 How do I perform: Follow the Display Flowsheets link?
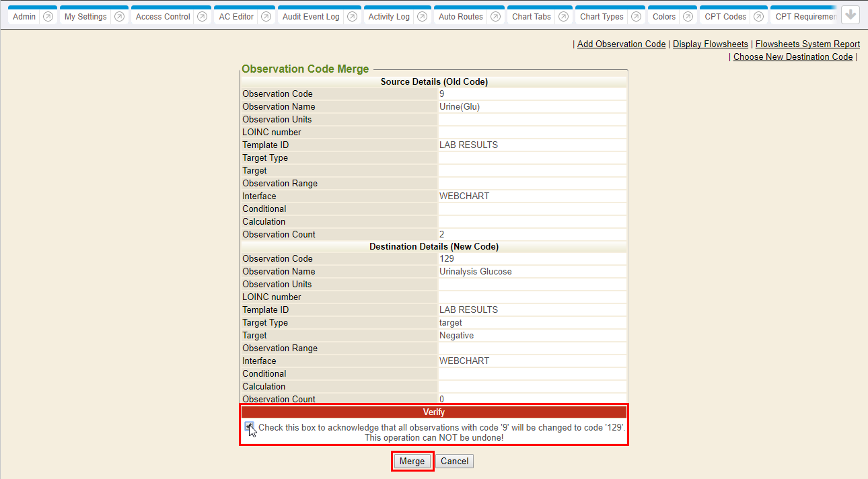(x=710, y=44)
